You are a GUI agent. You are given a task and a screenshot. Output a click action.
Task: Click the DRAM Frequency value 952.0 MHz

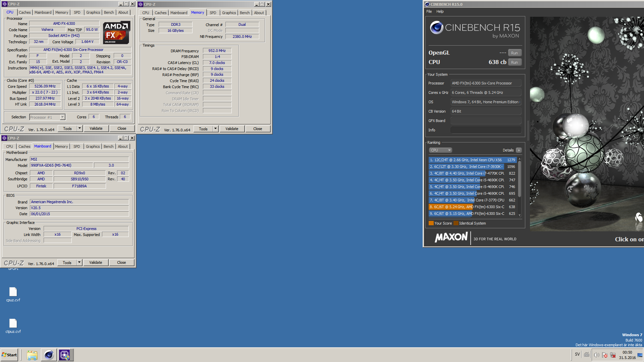217,51
